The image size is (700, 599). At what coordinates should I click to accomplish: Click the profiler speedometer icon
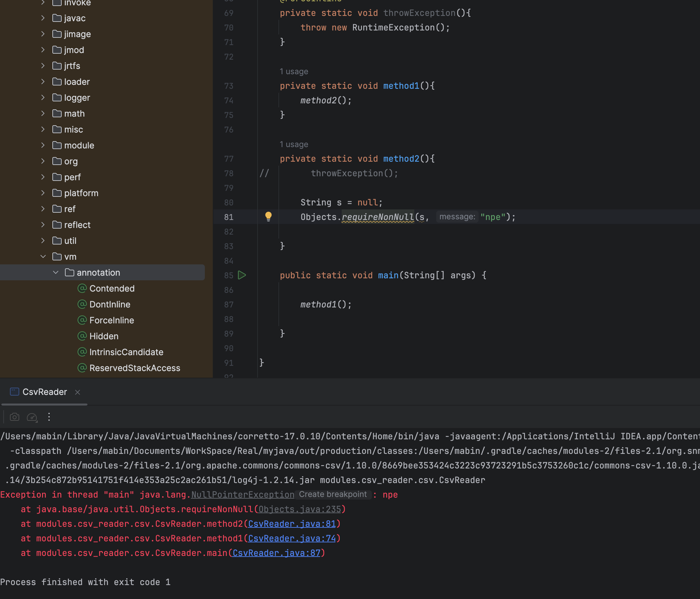[x=32, y=417]
